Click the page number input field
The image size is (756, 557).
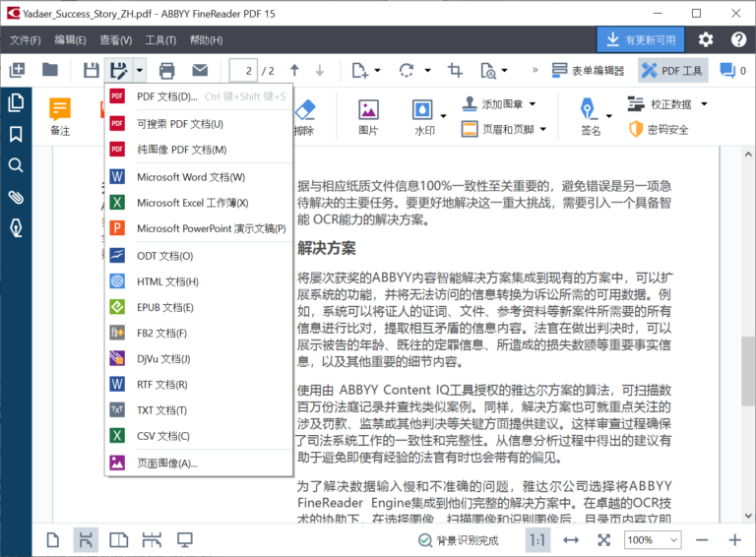[x=243, y=71]
